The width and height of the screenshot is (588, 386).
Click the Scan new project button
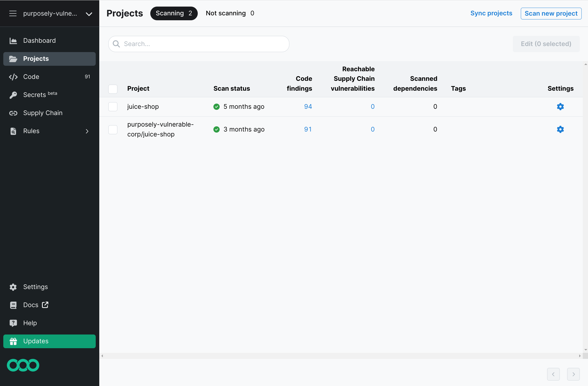tap(551, 13)
